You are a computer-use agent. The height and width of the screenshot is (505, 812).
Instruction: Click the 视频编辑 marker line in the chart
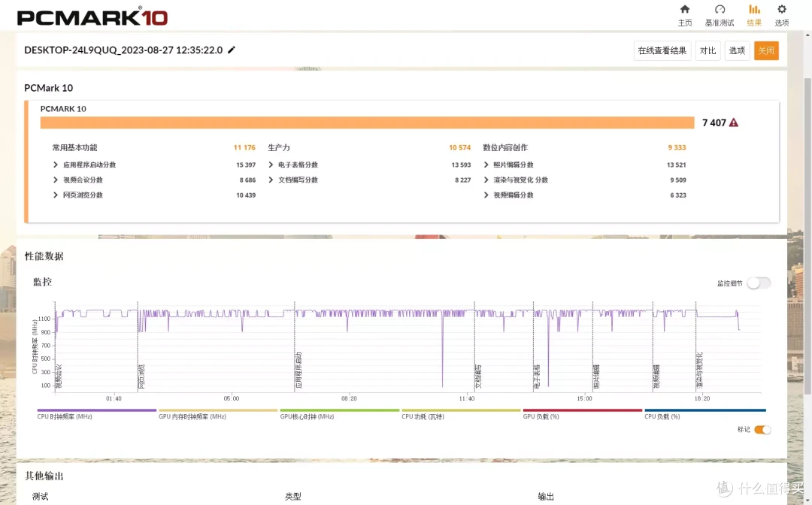click(653, 346)
